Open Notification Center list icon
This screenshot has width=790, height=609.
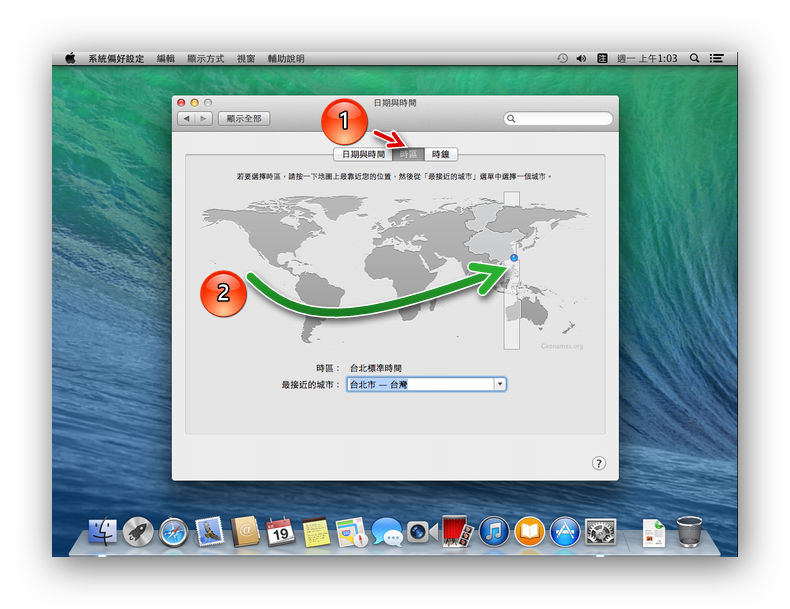point(716,59)
